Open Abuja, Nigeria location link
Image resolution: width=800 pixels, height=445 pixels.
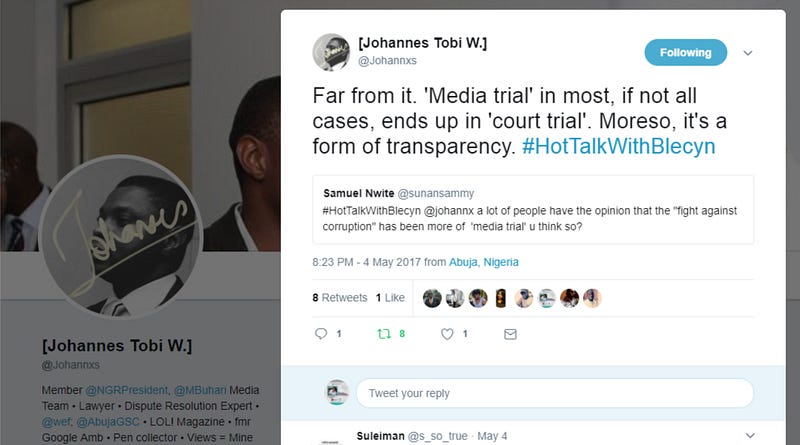[x=484, y=262]
